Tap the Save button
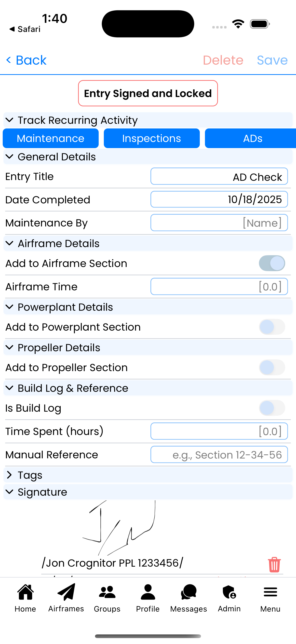296x644 pixels. (272, 60)
